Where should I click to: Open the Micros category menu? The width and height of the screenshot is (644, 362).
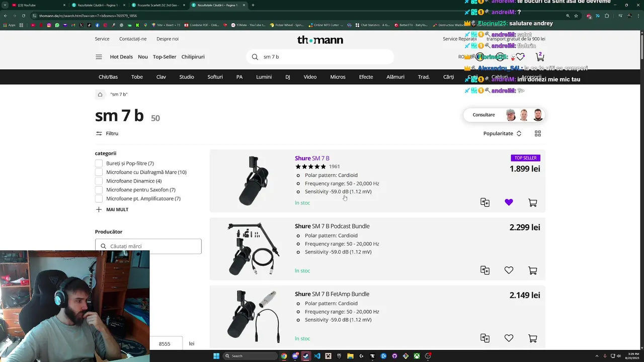point(338,77)
